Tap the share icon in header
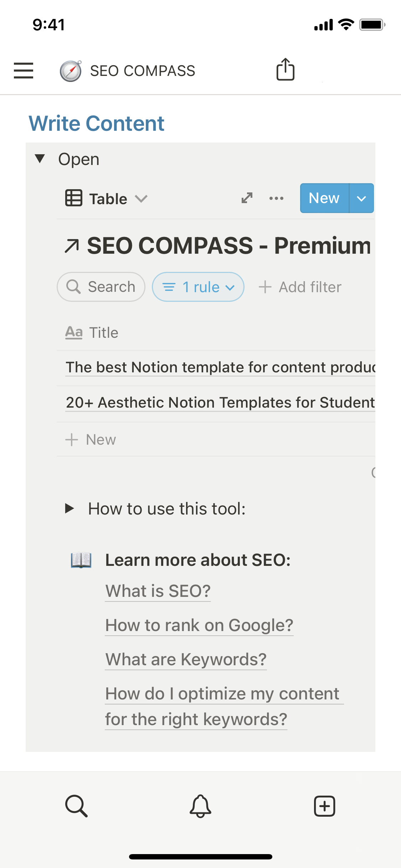Viewport: 401px width, 868px height. pyautogui.click(x=285, y=69)
